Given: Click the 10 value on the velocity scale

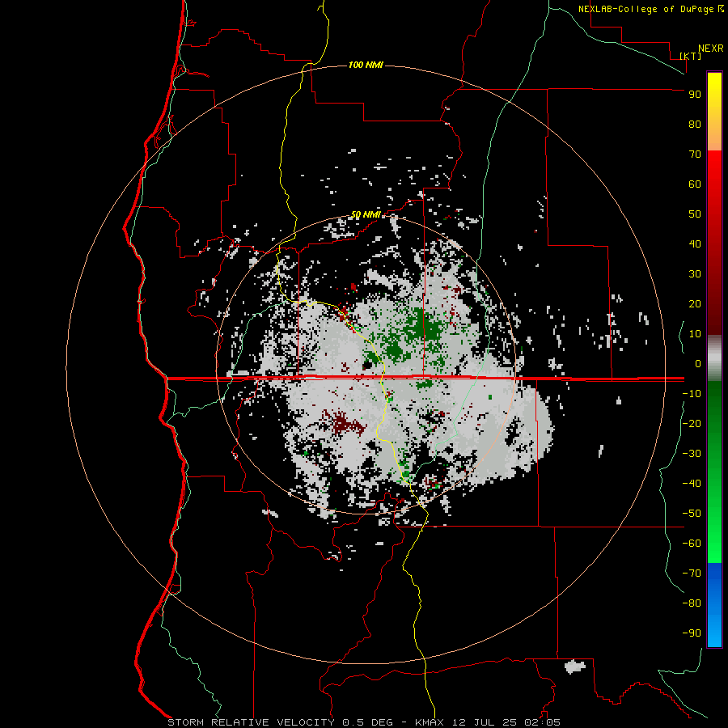Looking at the screenshot, I should point(695,334).
